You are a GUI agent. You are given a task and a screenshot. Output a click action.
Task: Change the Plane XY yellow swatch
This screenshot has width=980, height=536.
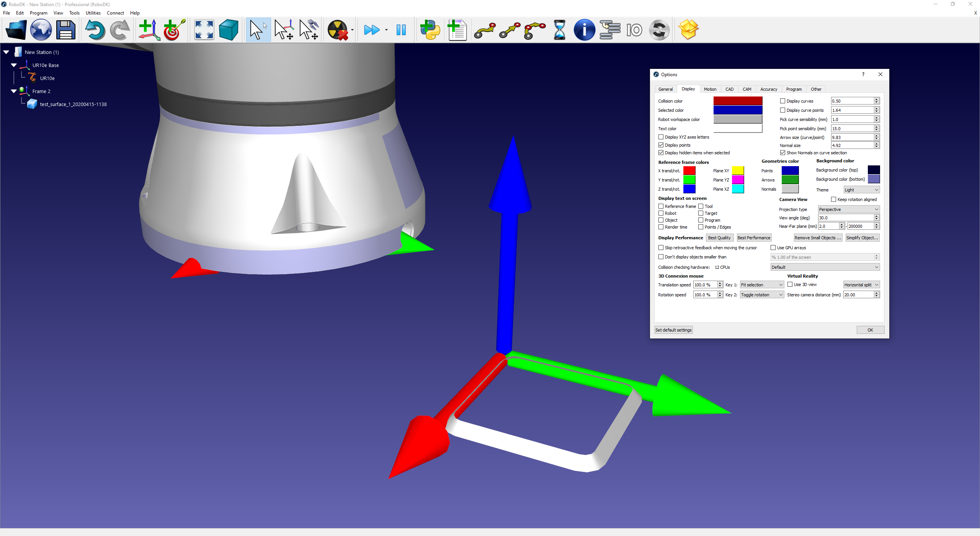pyautogui.click(x=738, y=171)
